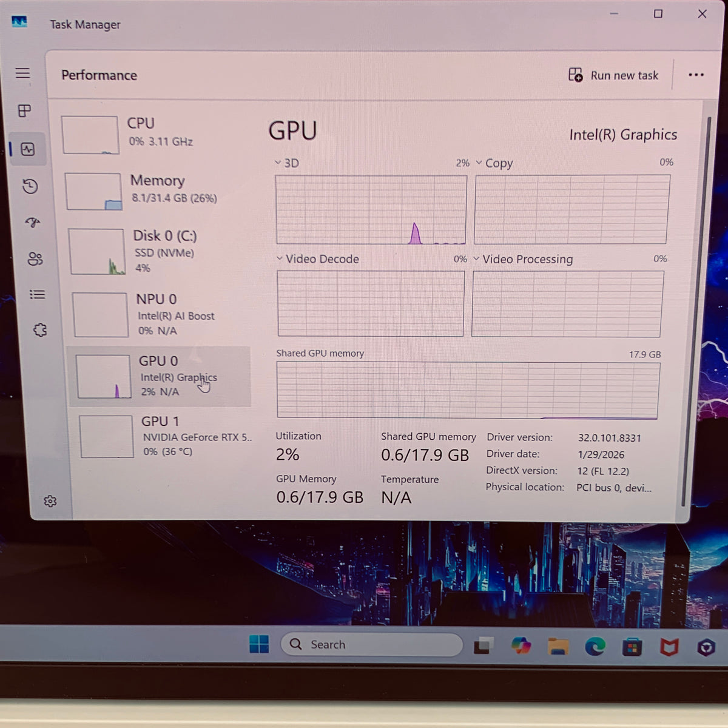Open the hexagon app icon at taskbar end
Screen dimensions: 728x728
tap(706, 648)
